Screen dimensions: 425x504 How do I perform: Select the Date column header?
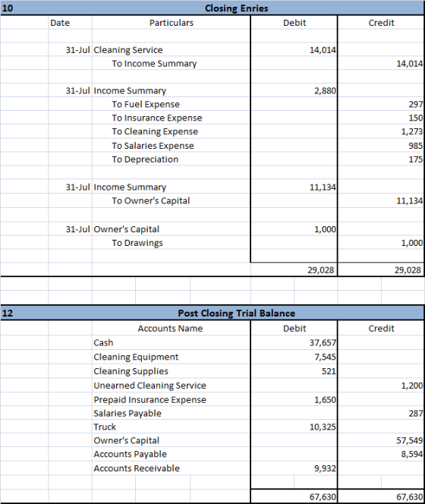[x=60, y=23]
